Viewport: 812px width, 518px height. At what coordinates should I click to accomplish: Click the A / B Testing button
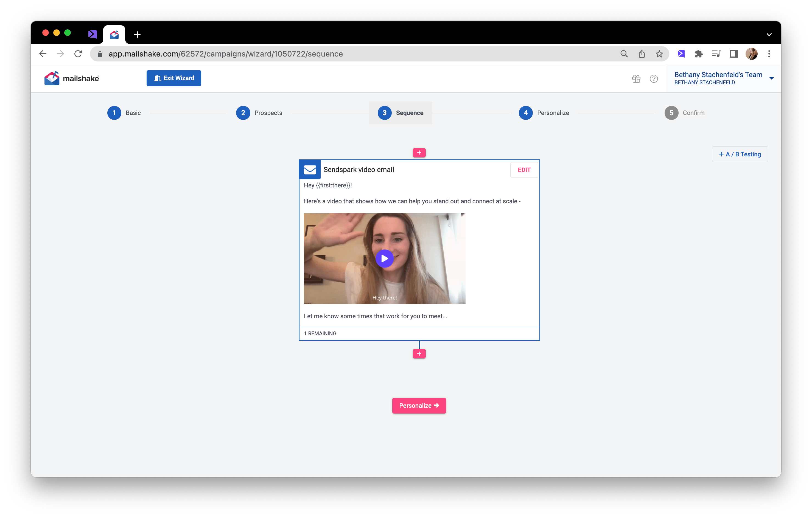(x=740, y=154)
